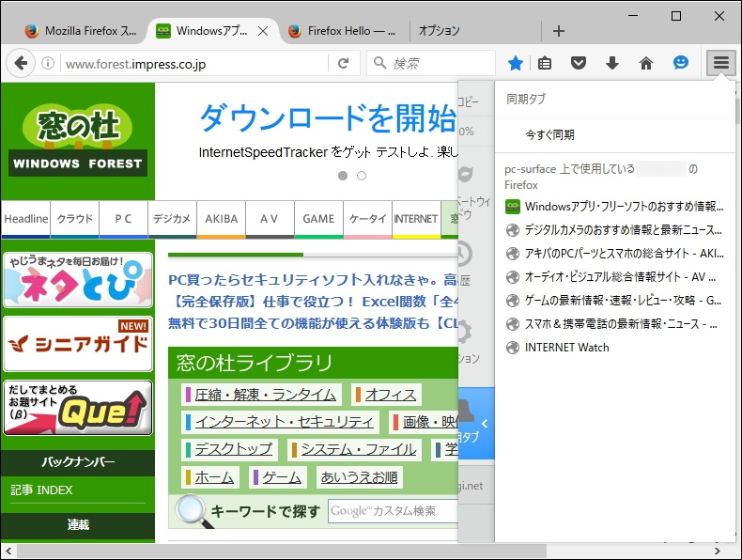Open synced tab アキバのPCパーツとスマホ
Viewport: 742px width, 560px height.
pos(614,254)
